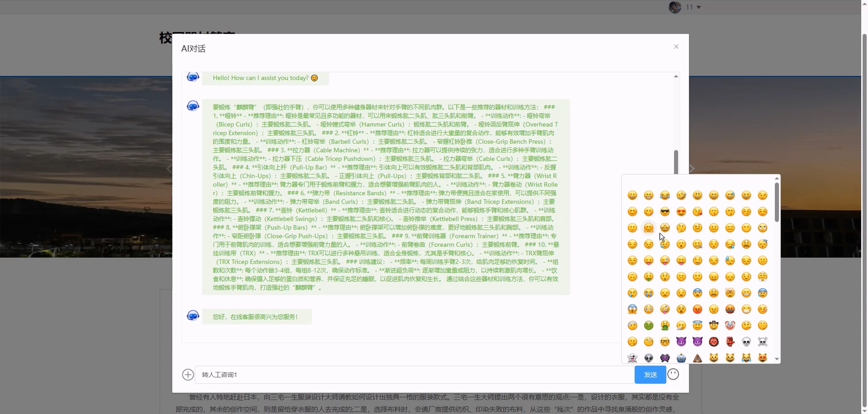Insert the heart-eyes face emoji
This screenshot has width=868, height=414.
[x=681, y=212]
